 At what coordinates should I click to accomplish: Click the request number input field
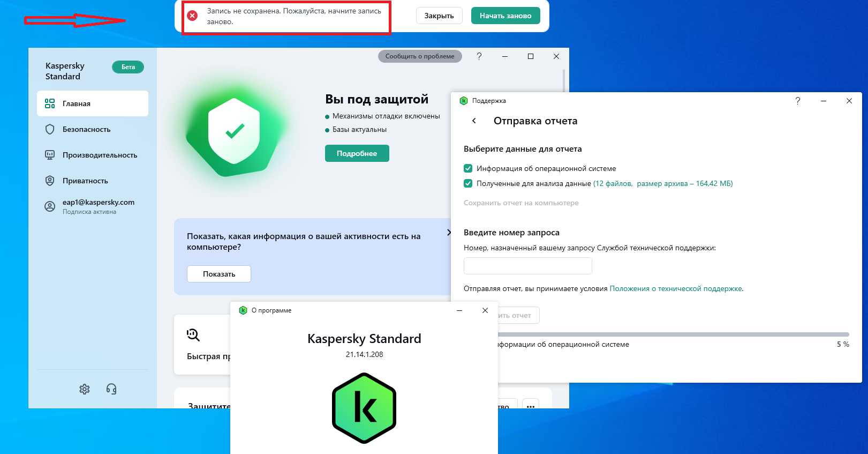(x=528, y=266)
